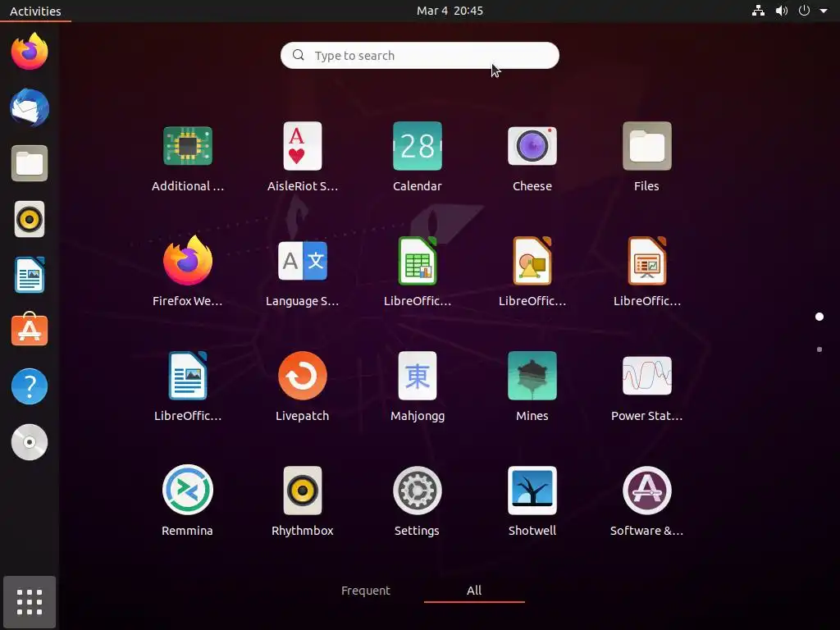
Task: Open Files from the app grid
Action: pos(646,146)
